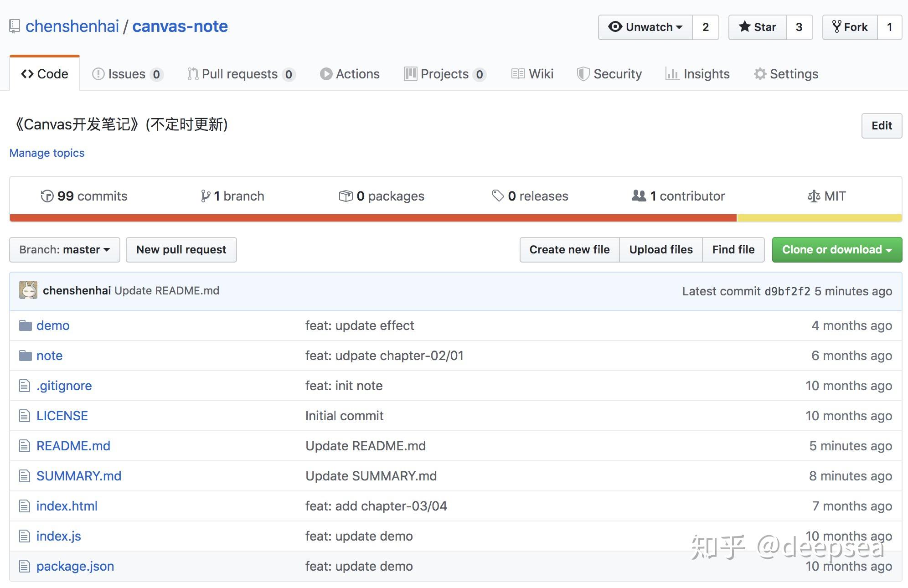Screen dimensions: 908x588
Task: Click the demo folder icon
Action: [26, 325]
